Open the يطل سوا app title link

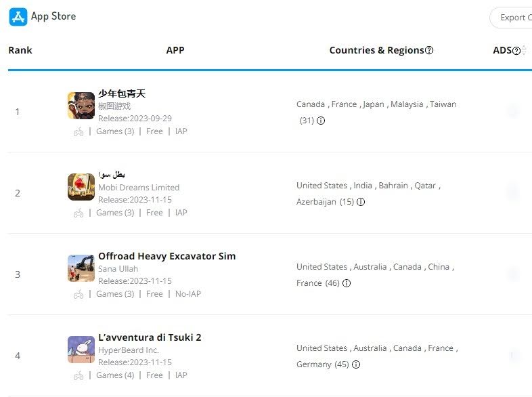(112, 175)
